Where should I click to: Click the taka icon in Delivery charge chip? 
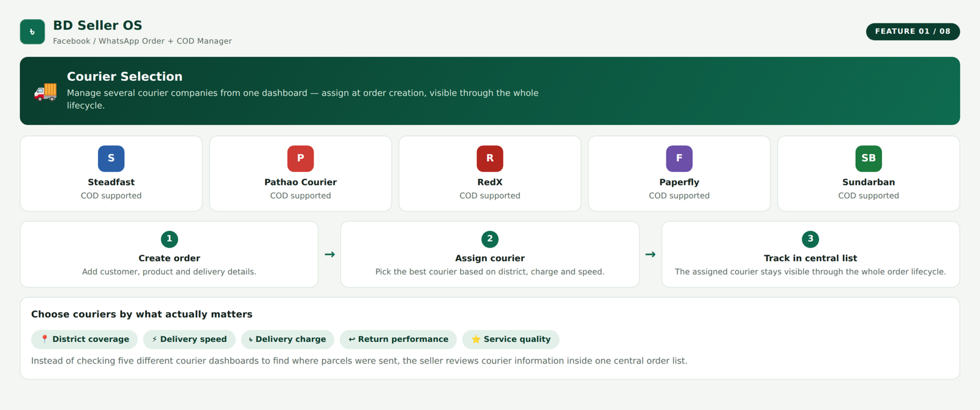click(251, 340)
